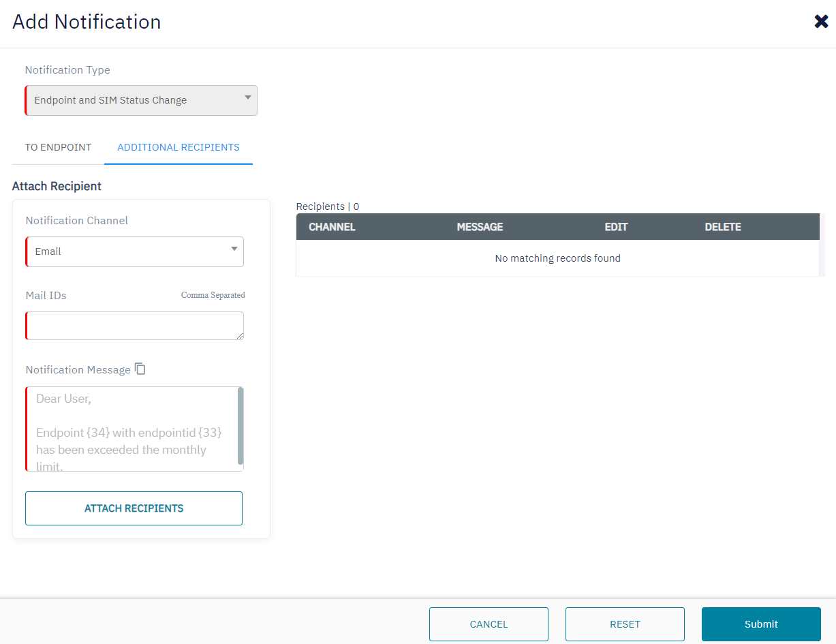Click the copy icon beside Notification Message
Viewport: 836px width, 644px height.
pyautogui.click(x=140, y=369)
